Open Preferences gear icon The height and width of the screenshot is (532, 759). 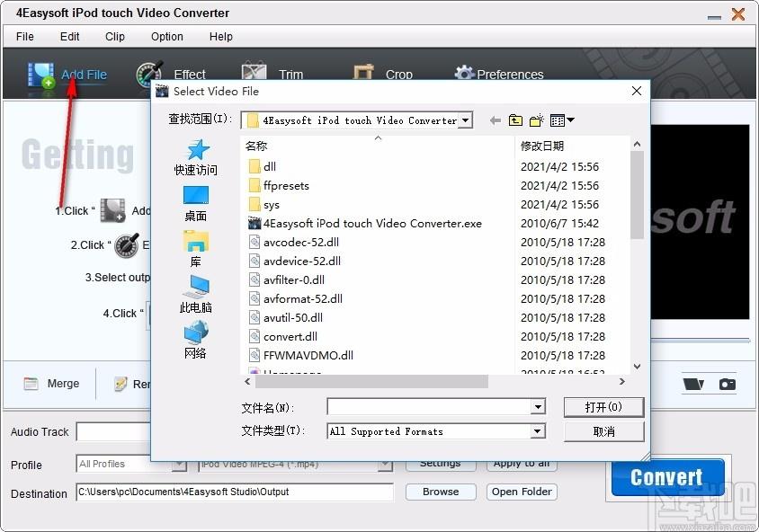coord(464,73)
